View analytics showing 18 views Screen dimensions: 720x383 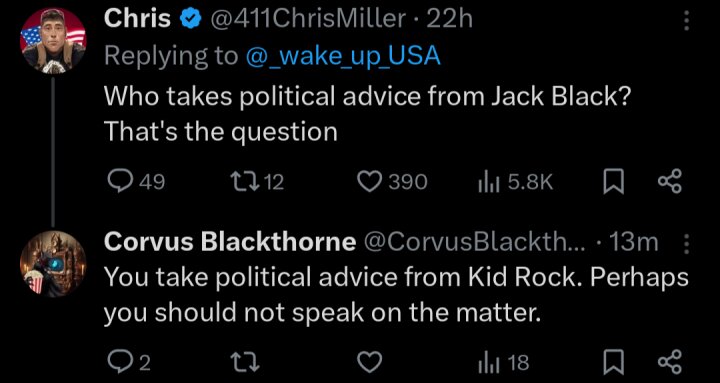point(503,364)
